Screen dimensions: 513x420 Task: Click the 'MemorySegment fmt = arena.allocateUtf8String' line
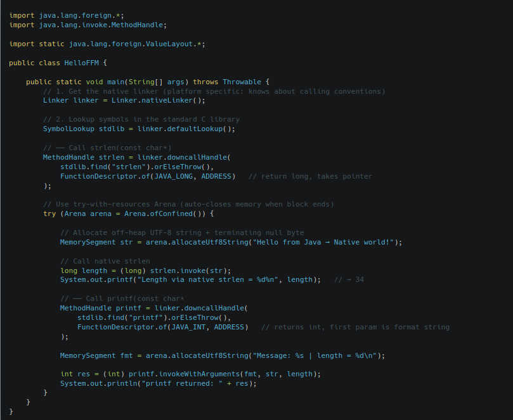click(223, 355)
